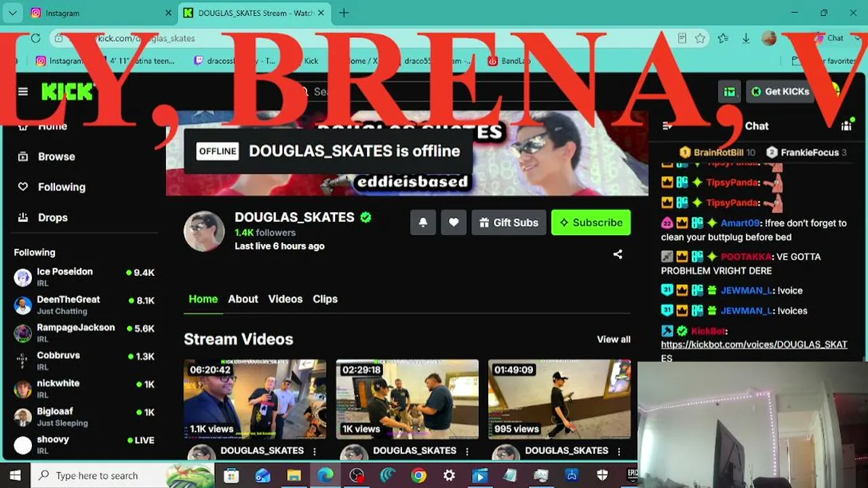This screenshot has height=488, width=868.
Task: Open Ice Poseidon's channel in Following list
Action: (84, 277)
